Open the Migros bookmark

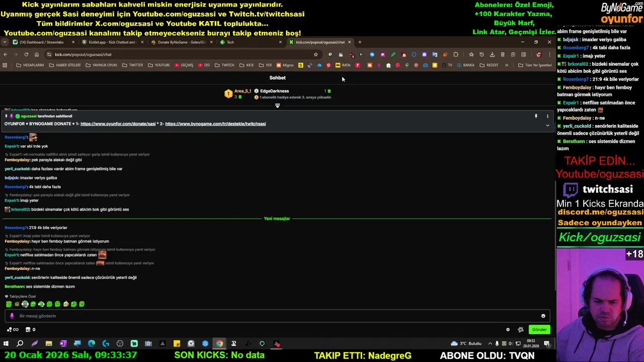[x=285, y=65]
